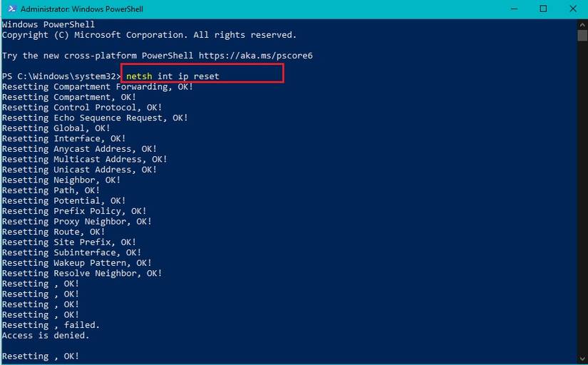Minimize the PowerShell window

point(512,9)
